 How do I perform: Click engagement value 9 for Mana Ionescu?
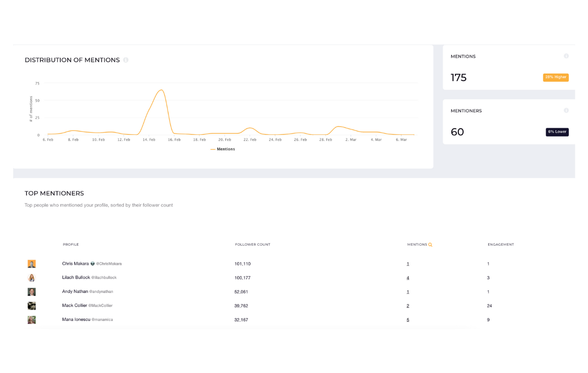[x=488, y=320]
